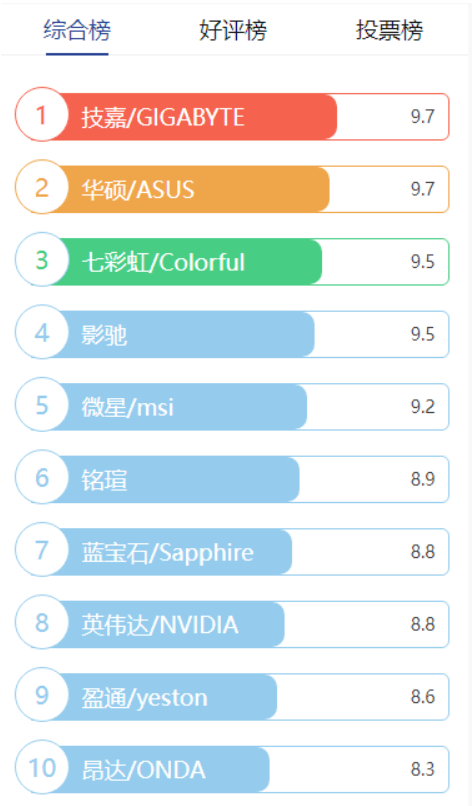Click the 9.2 score for 微星

423,407
